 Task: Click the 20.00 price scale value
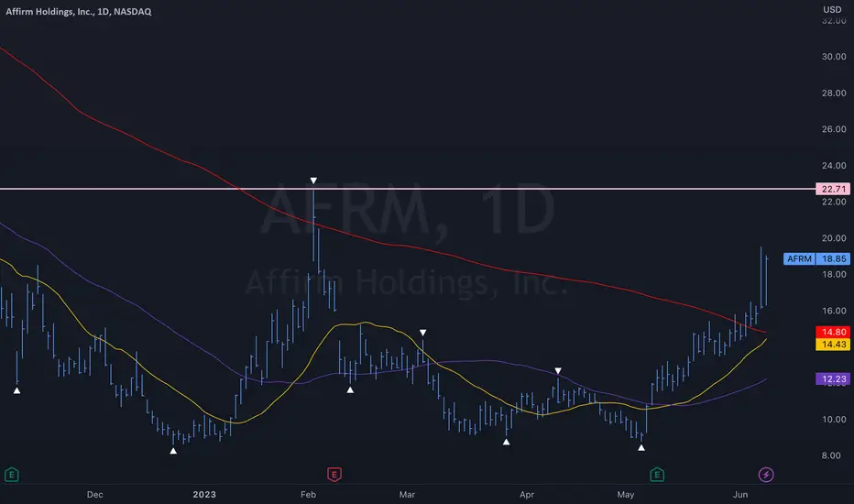tap(834, 238)
